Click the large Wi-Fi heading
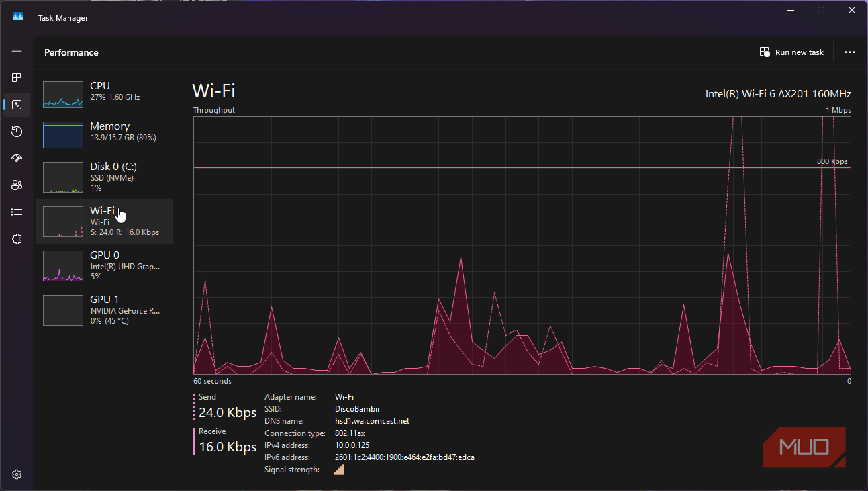This screenshot has height=491, width=868. pyautogui.click(x=213, y=91)
